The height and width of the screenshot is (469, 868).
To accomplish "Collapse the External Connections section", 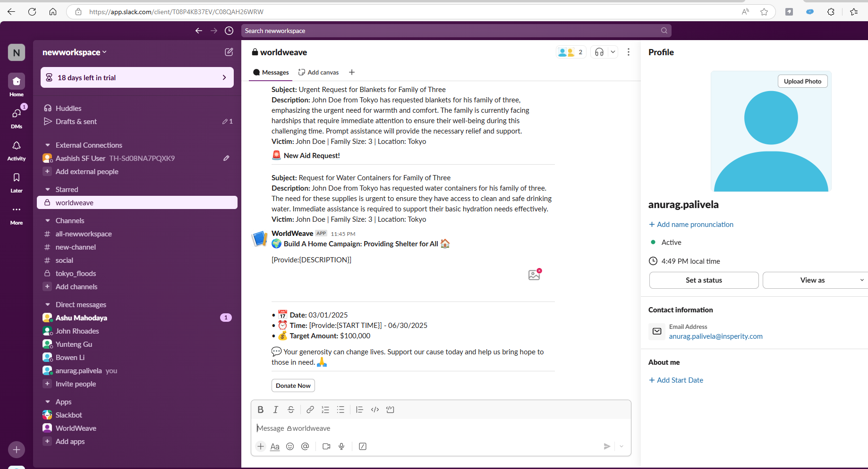I will pyautogui.click(x=48, y=145).
